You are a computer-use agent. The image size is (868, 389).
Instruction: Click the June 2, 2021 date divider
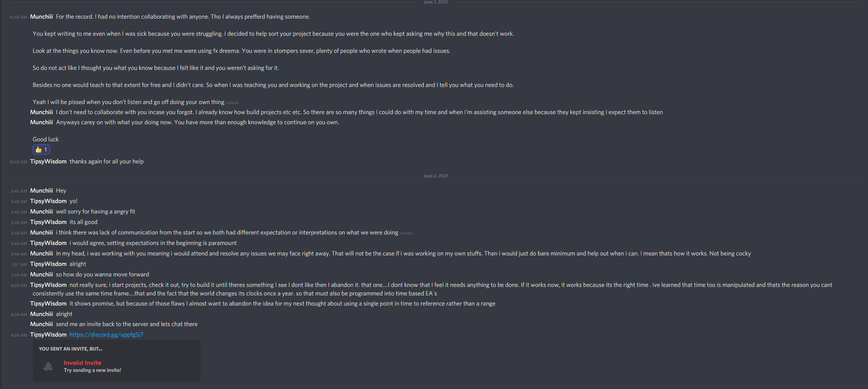[x=436, y=176]
